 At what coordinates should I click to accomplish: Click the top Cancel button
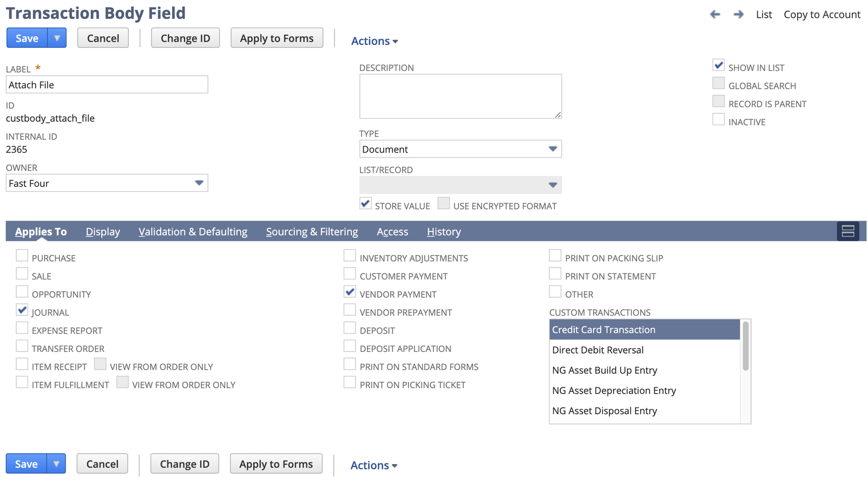click(103, 38)
